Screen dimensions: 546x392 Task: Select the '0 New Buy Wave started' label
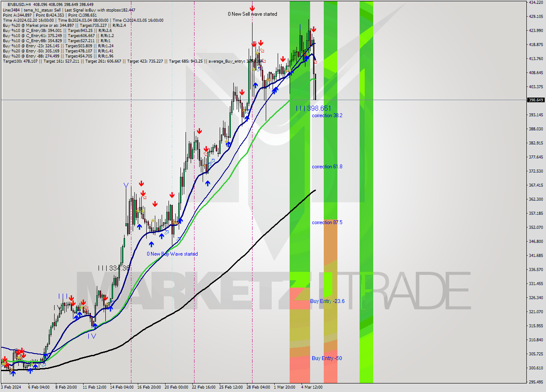point(172,254)
